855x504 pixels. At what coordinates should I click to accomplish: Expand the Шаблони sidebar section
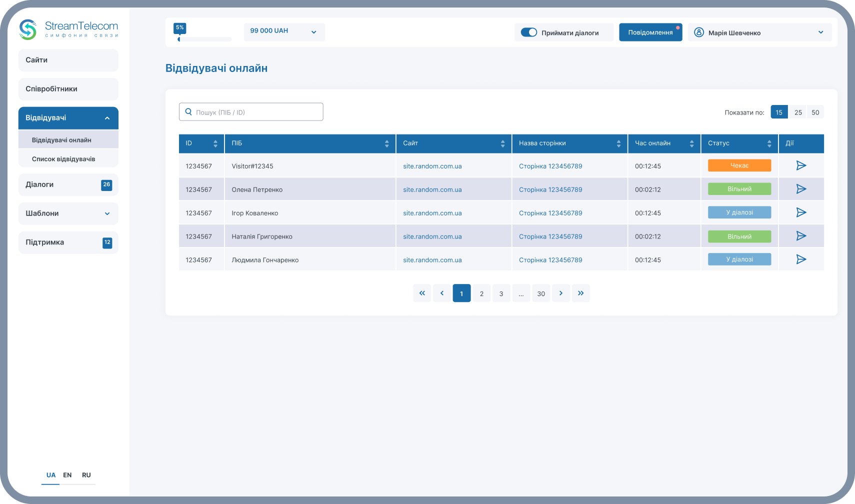click(68, 213)
